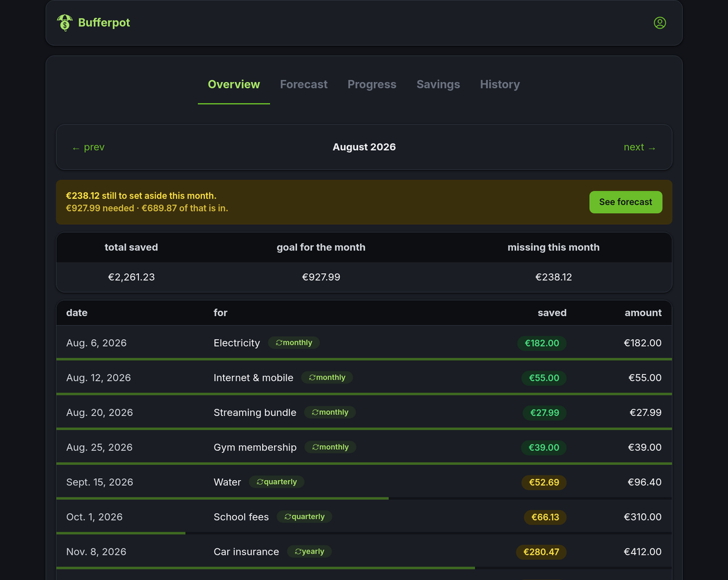Viewport: 728px width, 580px height.
Task: Click the Bufferpot umbrella logo icon
Action: [x=65, y=22]
